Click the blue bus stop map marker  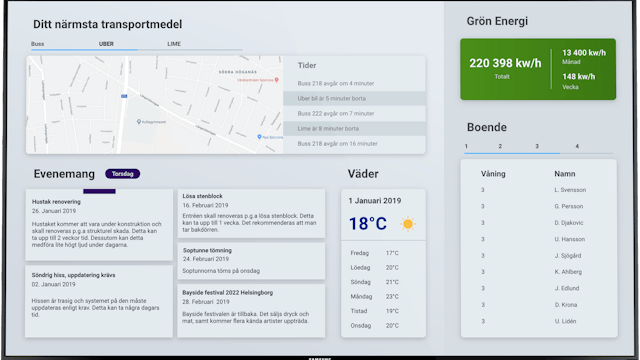(x=124, y=96)
